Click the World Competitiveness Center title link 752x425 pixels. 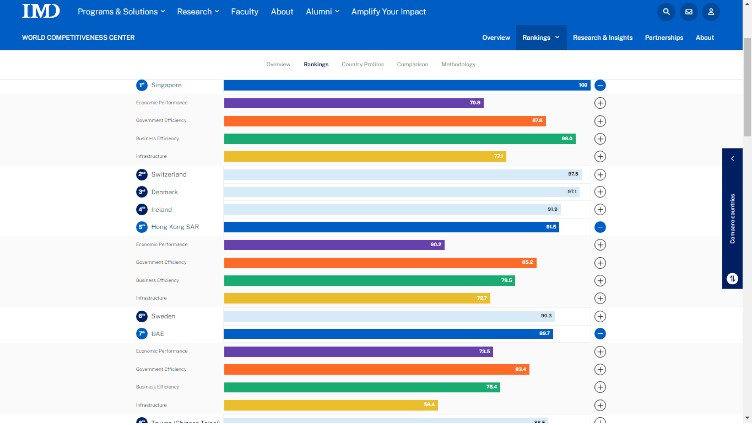click(x=78, y=37)
